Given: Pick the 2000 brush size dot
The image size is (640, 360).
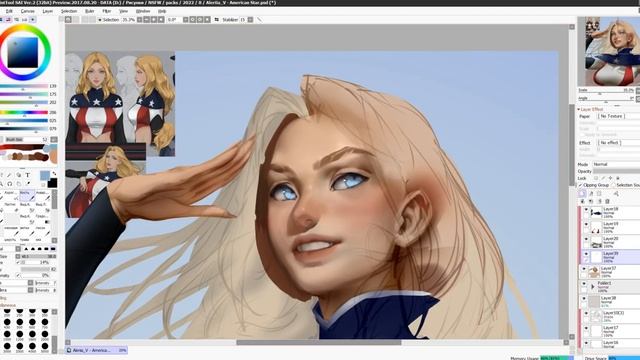Looking at the screenshot, I should click(x=45, y=334).
